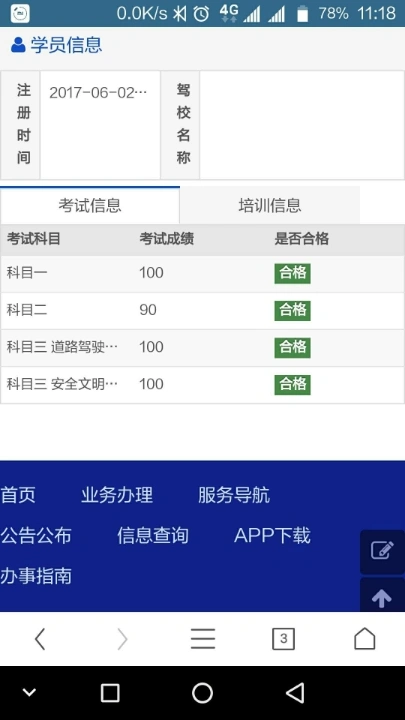Tap the floating back-to-top arrow
Screen dimensions: 405x720
tap(382, 597)
